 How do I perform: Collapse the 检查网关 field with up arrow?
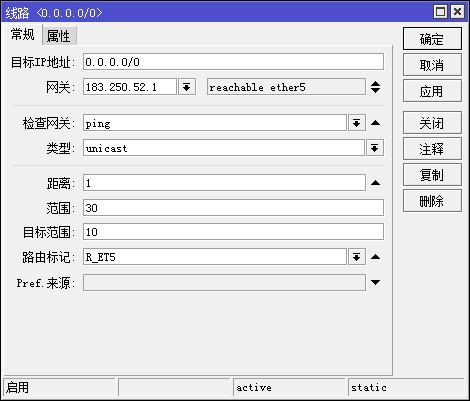coord(376,123)
